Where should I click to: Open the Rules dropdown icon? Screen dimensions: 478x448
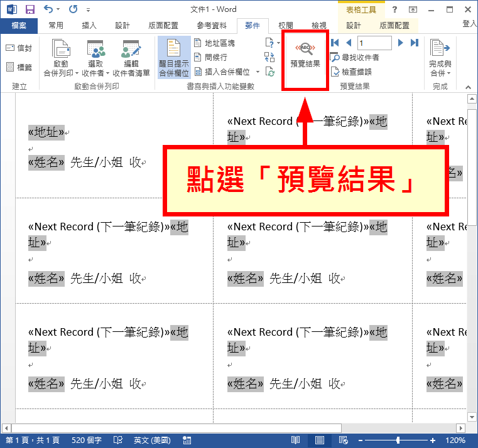(x=272, y=43)
